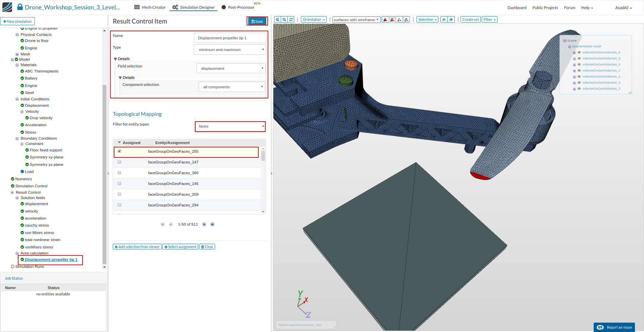Click the reset view refresh icon
This screenshot has width=644, height=332.
click(291, 19)
